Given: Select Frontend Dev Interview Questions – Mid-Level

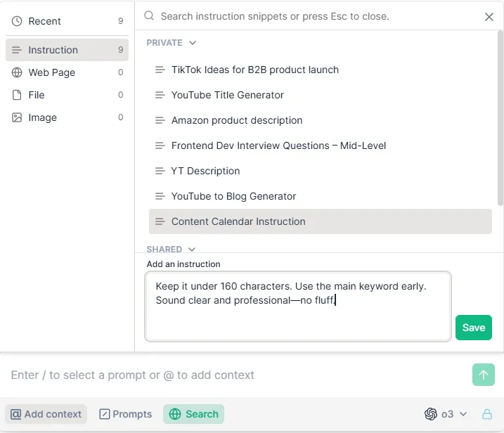Looking at the screenshot, I should coord(320,146).
